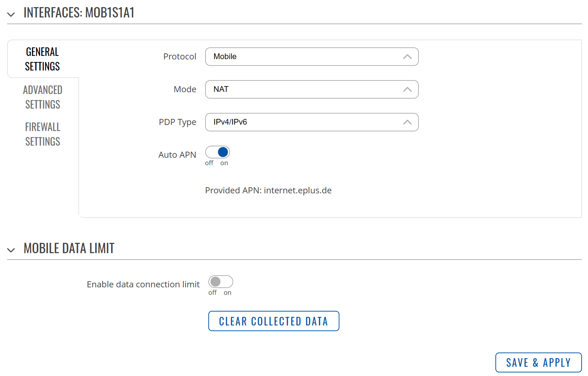Open the PDP Type dropdown showing IPv4/IPv6
Viewport: 588px width, 376px height.
pos(312,122)
